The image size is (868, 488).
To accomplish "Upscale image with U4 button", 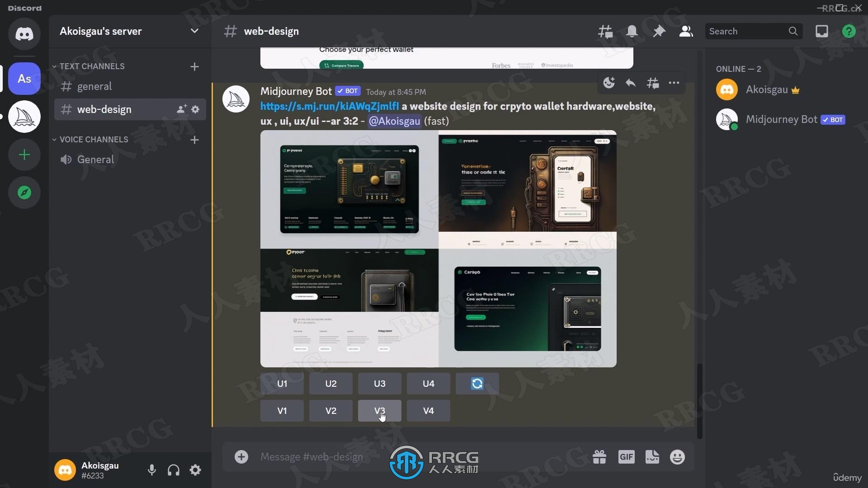I will pyautogui.click(x=429, y=384).
